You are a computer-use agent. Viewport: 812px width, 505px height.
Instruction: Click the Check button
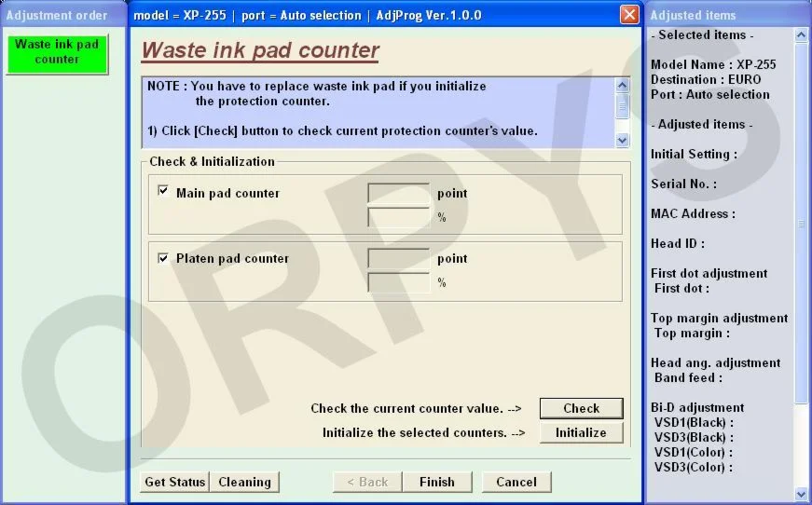pyautogui.click(x=581, y=408)
